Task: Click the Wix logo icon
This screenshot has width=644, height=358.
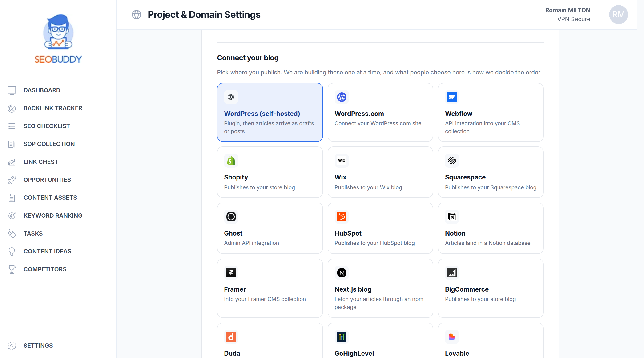Action: click(342, 161)
